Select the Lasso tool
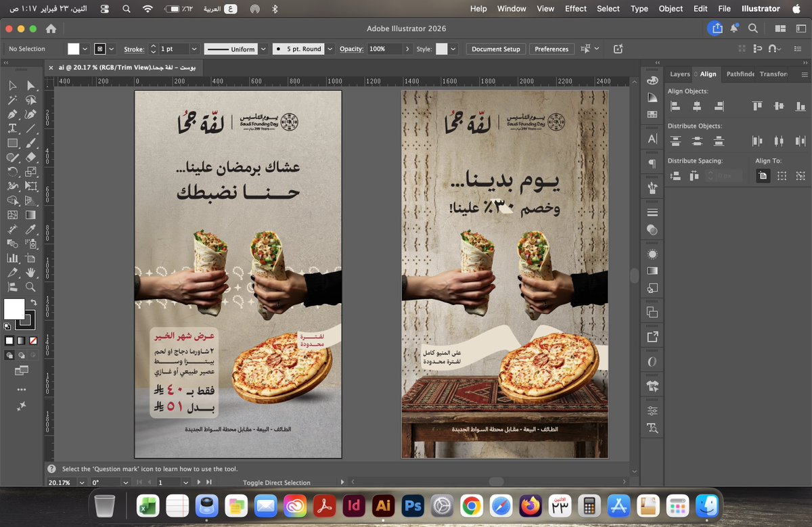This screenshot has width=812, height=527. pos(30,99)
